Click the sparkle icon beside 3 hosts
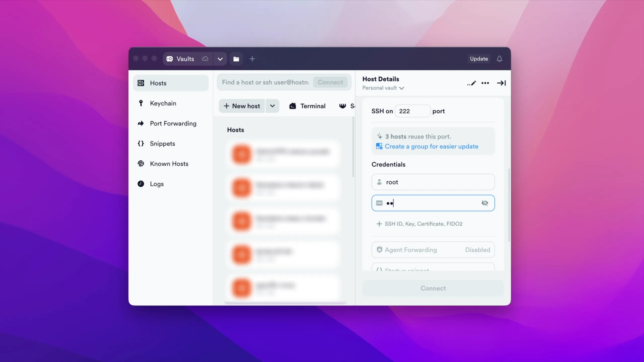 click(x=380, y=137)
